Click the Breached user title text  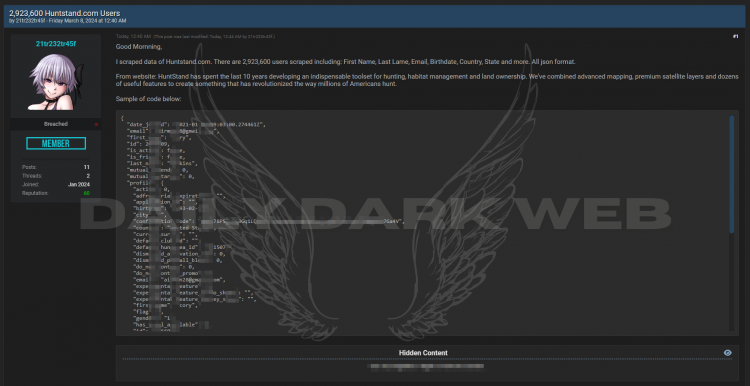pyautogui.click(x=56, y=124)
